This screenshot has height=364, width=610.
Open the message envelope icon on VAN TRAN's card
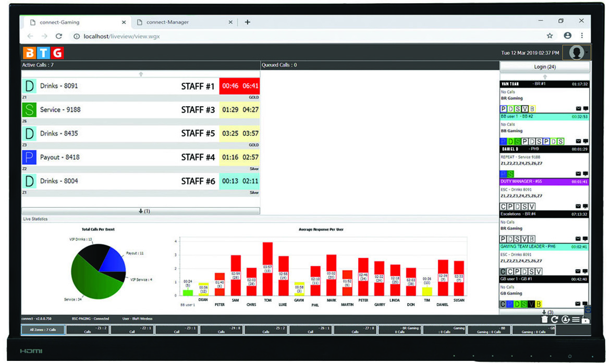(578, 108)
